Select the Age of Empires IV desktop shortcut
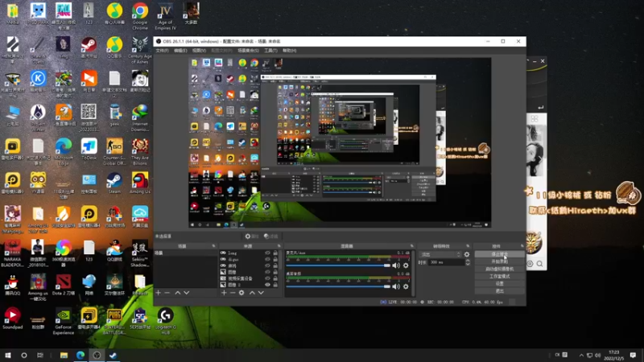The height and width of the screenshot is (362, 644). (x=165, y=16)
